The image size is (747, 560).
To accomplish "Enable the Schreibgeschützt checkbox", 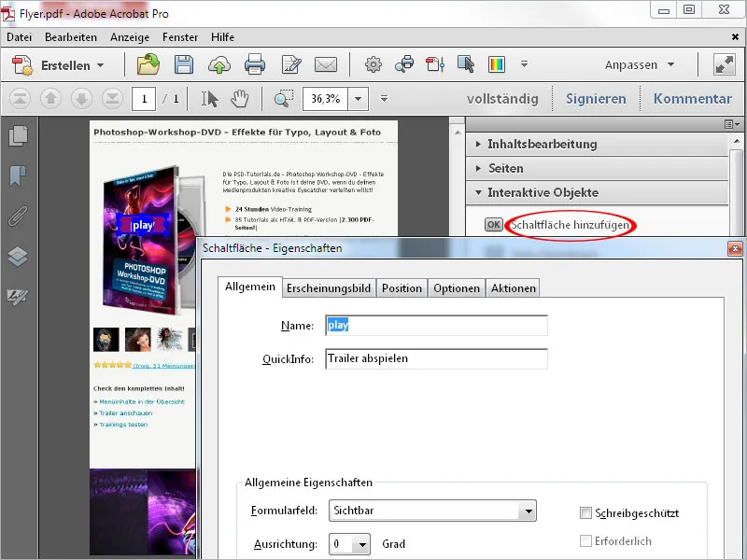I will tap(585, 512).
